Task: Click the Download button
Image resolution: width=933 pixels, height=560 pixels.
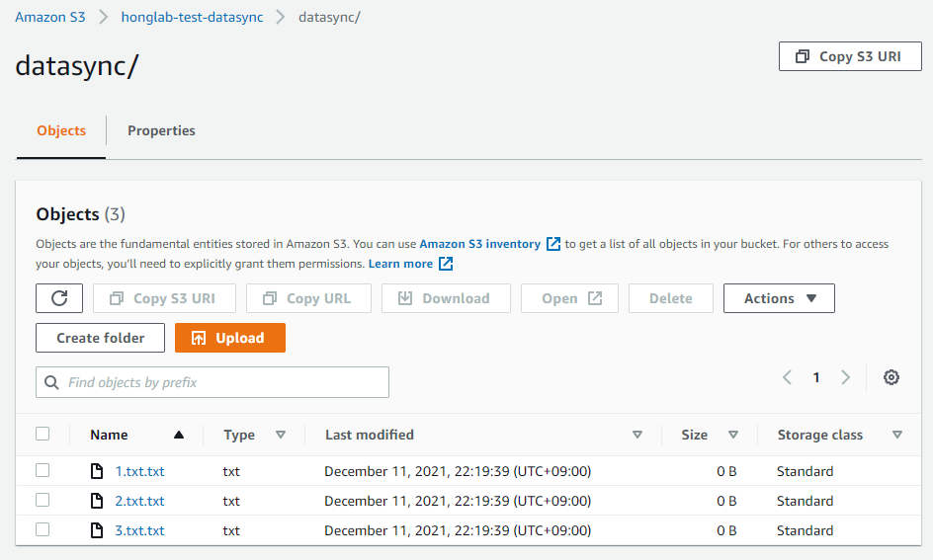Action: [446, 298]
